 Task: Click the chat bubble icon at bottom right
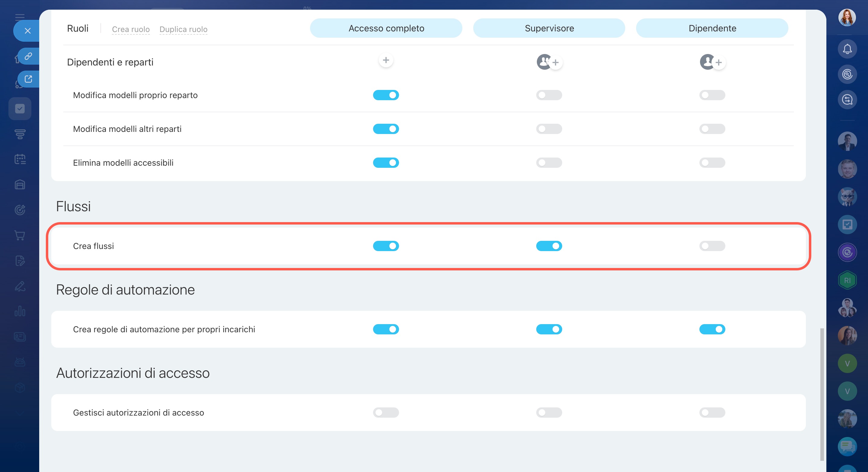coord(847,446)
